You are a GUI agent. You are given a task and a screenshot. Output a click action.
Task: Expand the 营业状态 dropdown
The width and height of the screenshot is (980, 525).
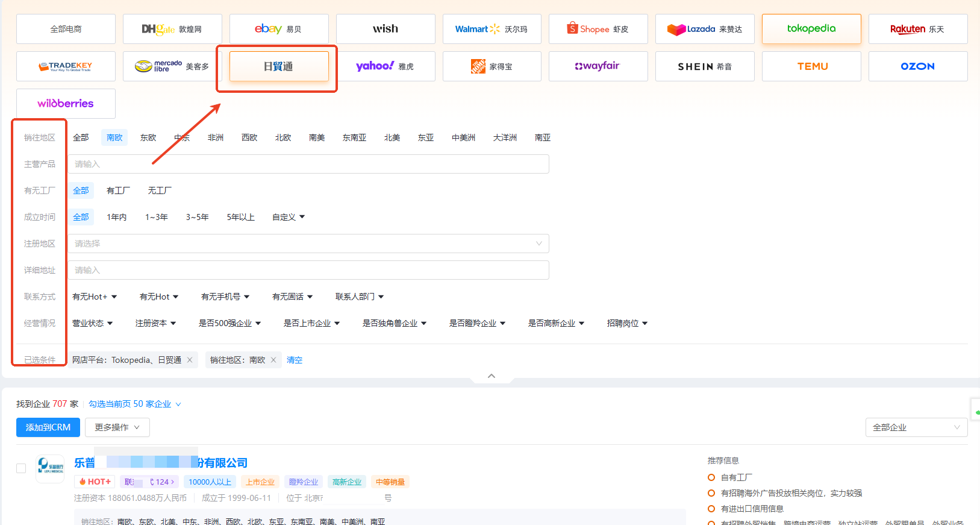pos(92,323)
